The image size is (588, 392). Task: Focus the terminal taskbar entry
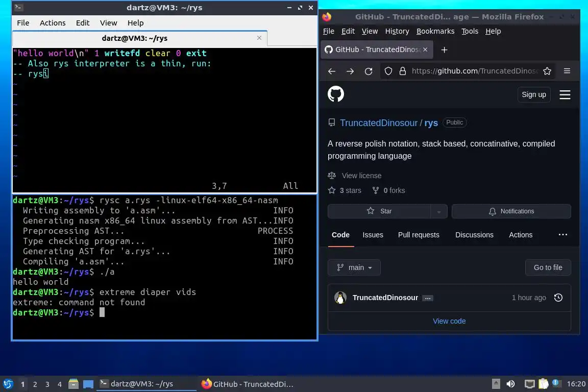tap(146, 384)
